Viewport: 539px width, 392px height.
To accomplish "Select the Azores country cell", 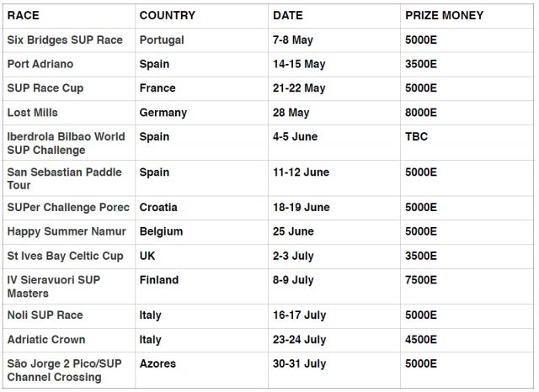I will click(x=159, y=364).
